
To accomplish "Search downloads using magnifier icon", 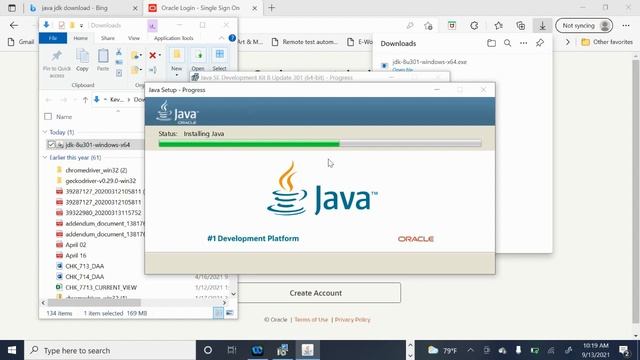I will pyautogui.click(x=507, y=43).
